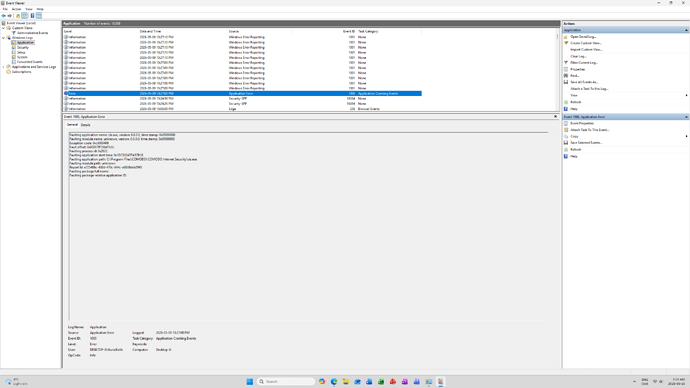Select the System log in tree
Viewport: 690px width, 388px height.
click(x=22, y=57)
